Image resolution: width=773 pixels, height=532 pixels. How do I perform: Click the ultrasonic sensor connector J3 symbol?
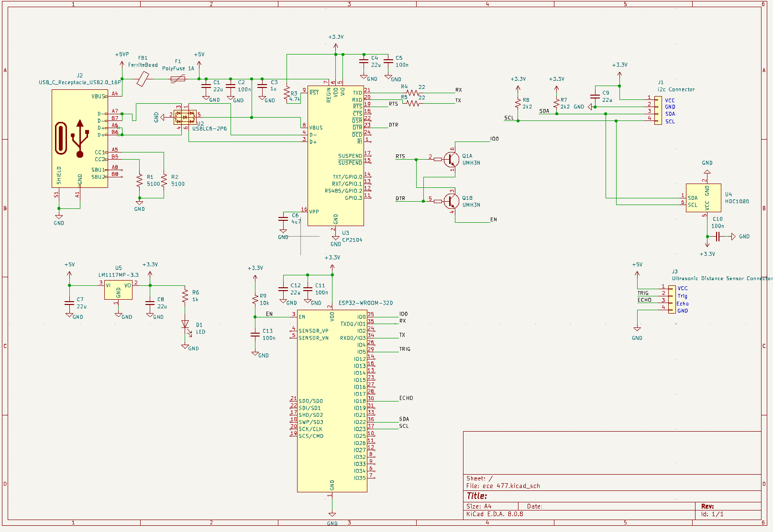coord(672,299)
